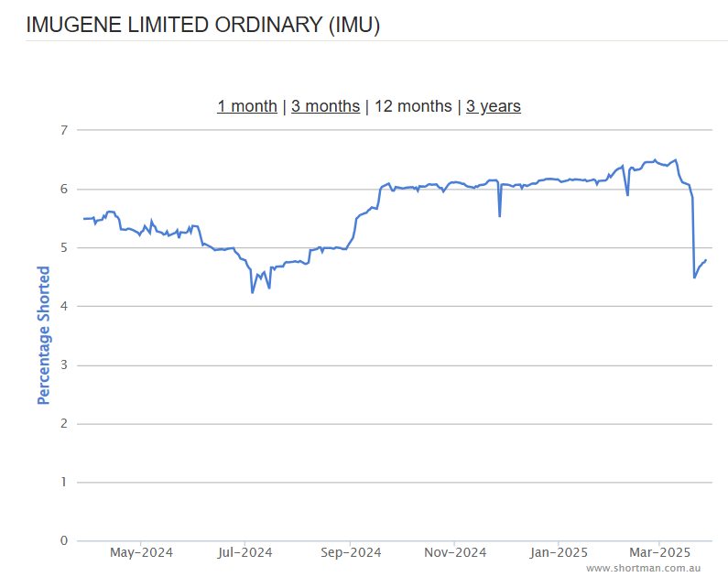728x577 pixels.
Task: Click the y-axis value 0
Action: click(x=64, y=540)
